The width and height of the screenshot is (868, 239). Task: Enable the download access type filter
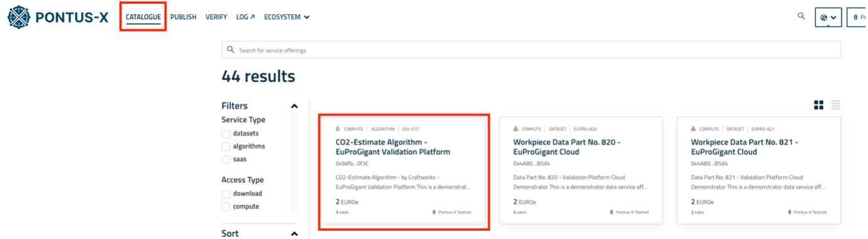(x=226, y=194)
